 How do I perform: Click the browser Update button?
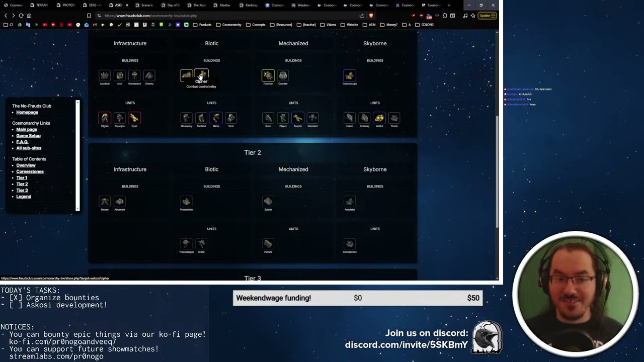[488, 16]
